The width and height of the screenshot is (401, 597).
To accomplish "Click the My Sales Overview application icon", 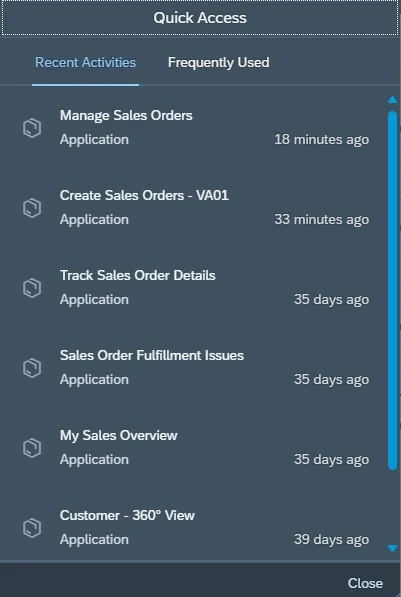I will (32, 448).
